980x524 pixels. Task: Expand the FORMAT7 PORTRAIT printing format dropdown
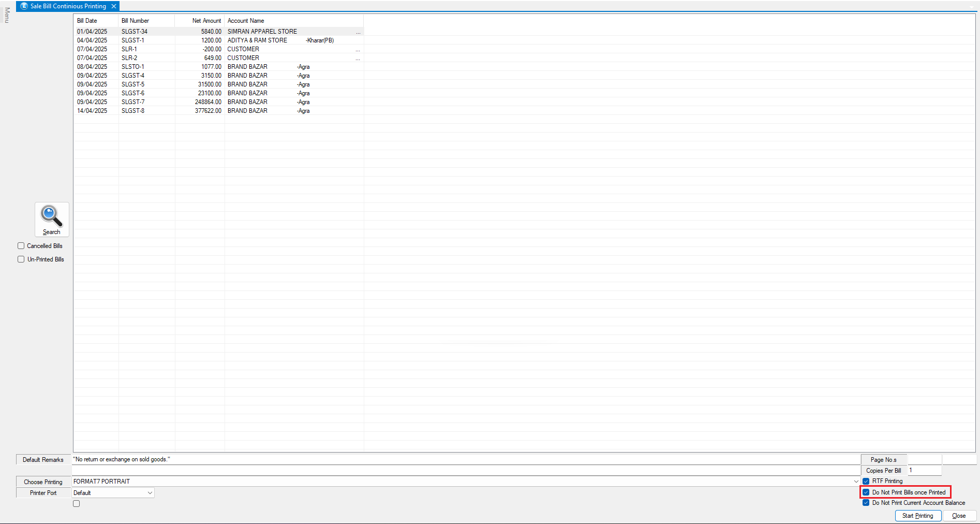856,482
